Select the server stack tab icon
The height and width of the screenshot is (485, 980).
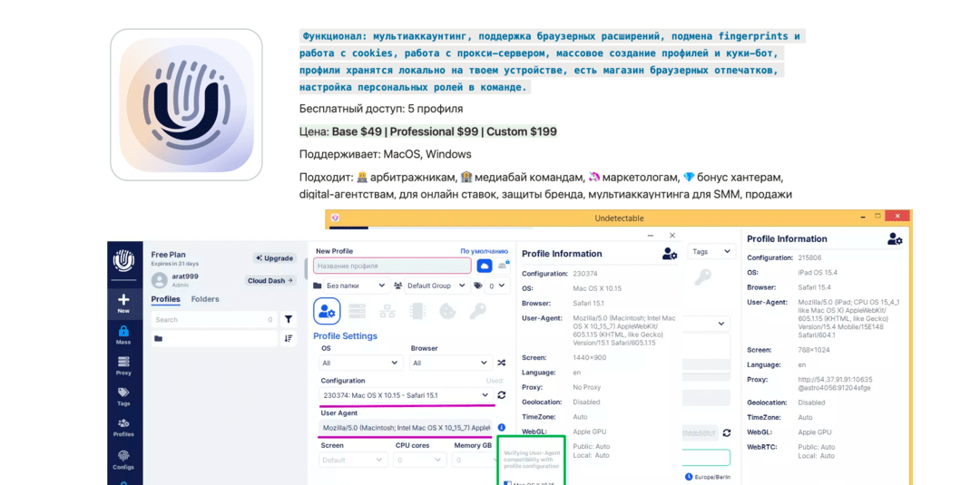357,311
